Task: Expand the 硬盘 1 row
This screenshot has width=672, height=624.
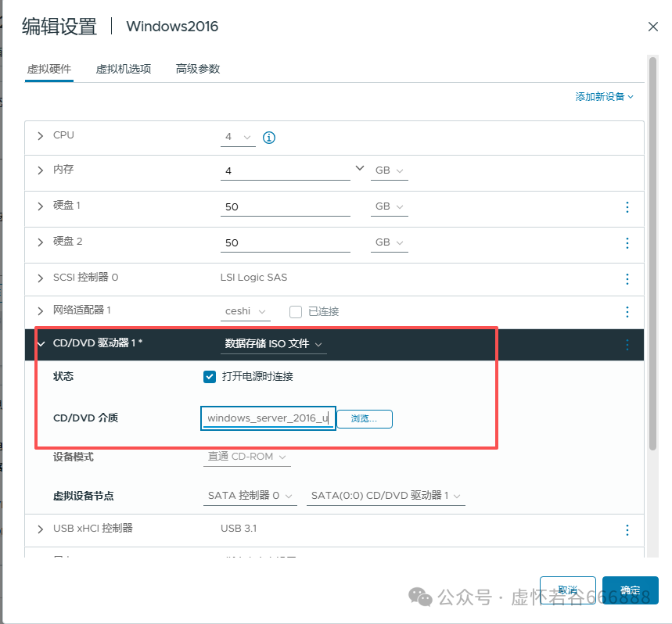Action: tap(40, 206)
